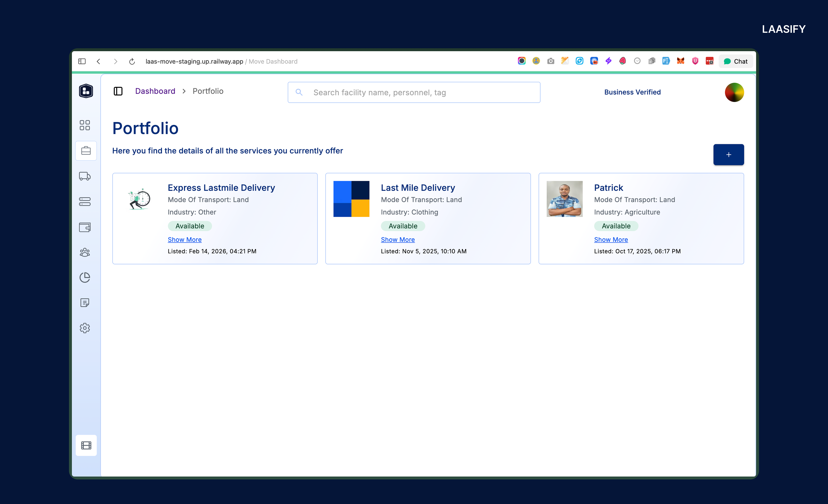
Task: Open the dashboard grid icon in sidebar
Action: (x=85, y=125)
